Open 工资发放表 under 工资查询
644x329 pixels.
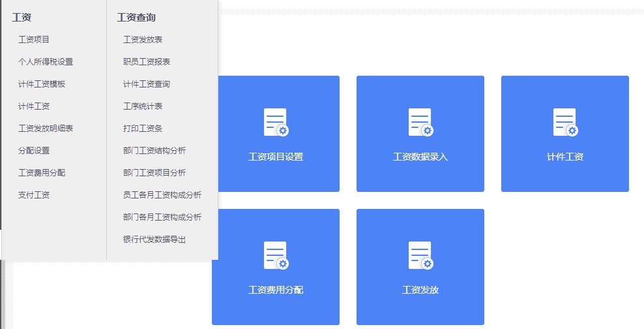[143, 39]
